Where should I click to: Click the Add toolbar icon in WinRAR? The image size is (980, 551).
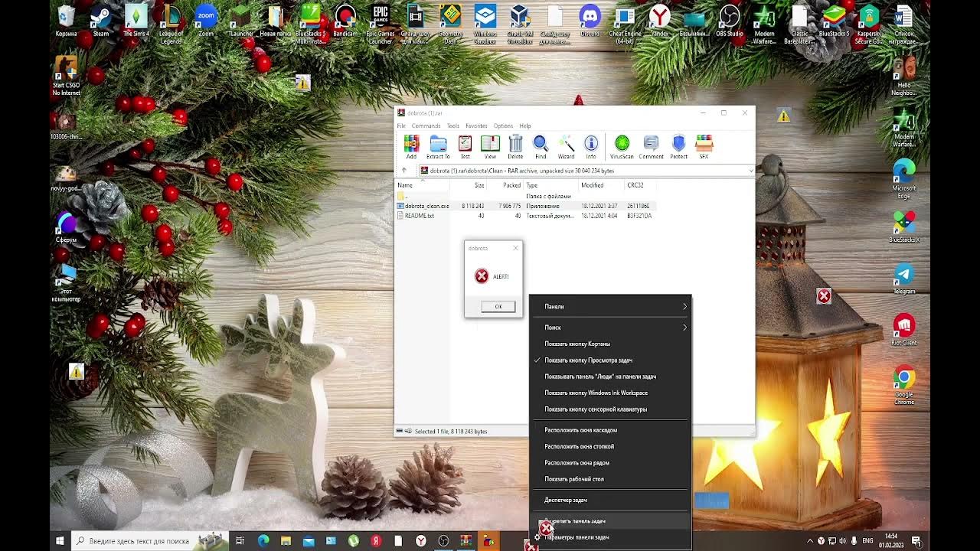tap(411, 147)
